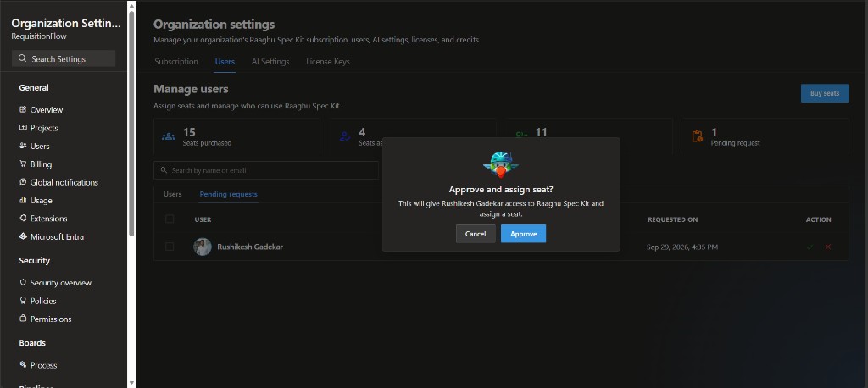Image resolution: width=868 pixels, height=388 pixels.
Task: Click the Process icon under Boards
Action: [x=23, y=365]
